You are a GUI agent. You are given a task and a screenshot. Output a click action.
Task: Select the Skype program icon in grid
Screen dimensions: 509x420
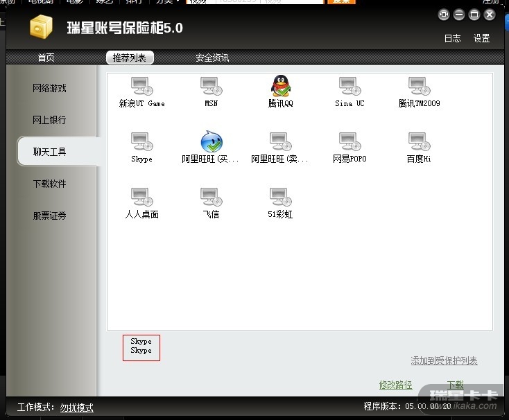tap(142, 141)
